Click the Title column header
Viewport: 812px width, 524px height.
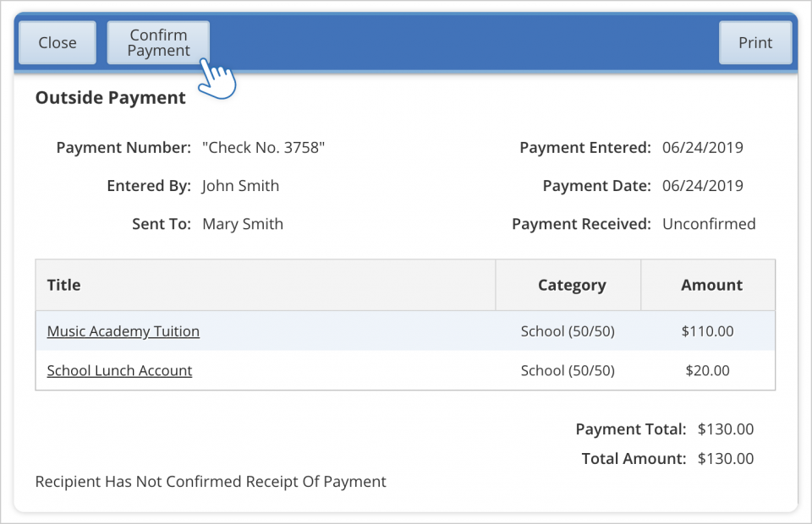(x=265, y=285)
